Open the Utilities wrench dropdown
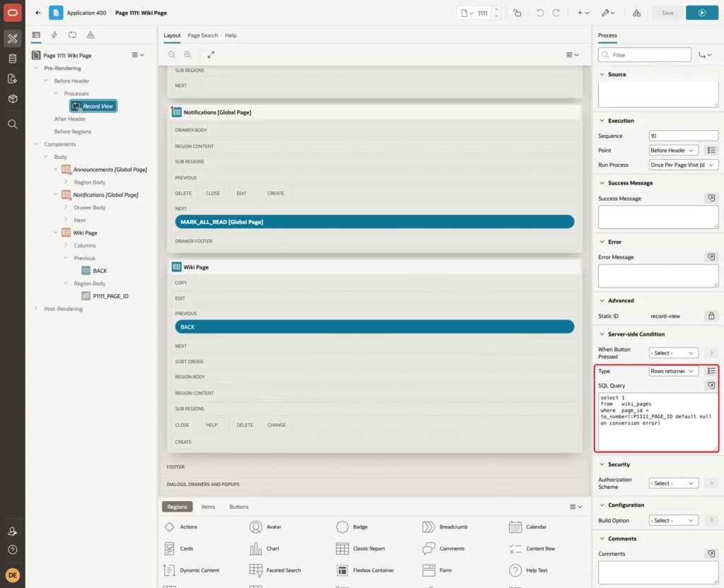This screenshot has width=724, height=588. [608, 13]
